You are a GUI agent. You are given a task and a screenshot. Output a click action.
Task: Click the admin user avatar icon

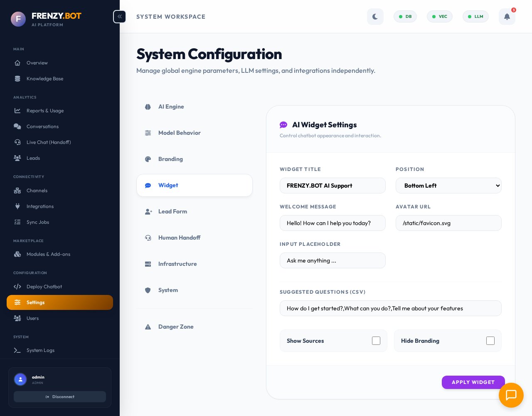coord(20,379)
